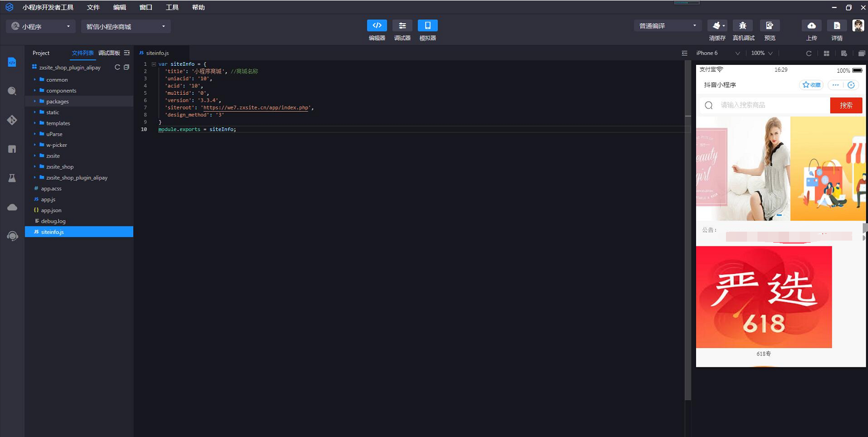Open the 详情 details icon
868x437 pixels.
837,25
